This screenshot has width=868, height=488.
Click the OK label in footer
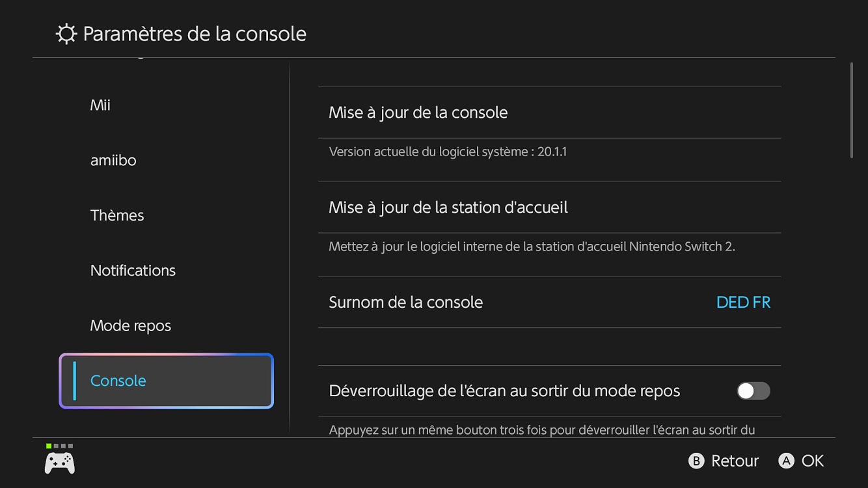click(813, 461)
